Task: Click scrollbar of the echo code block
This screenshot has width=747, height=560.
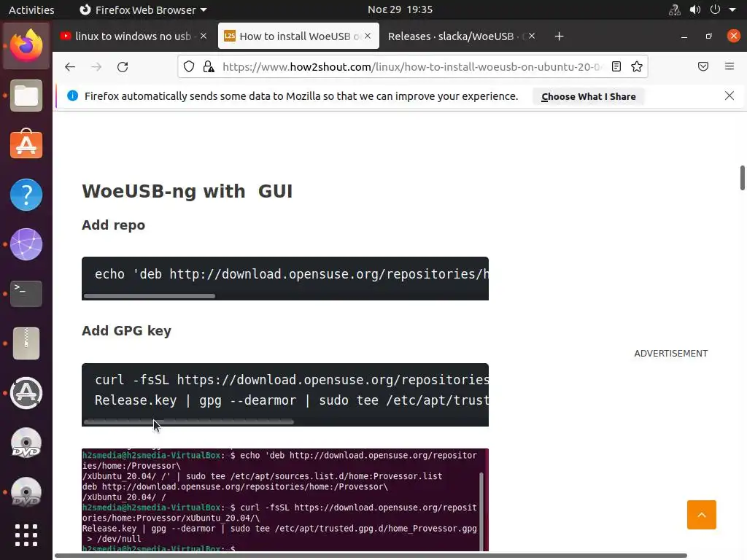Action: pos(149,296)
